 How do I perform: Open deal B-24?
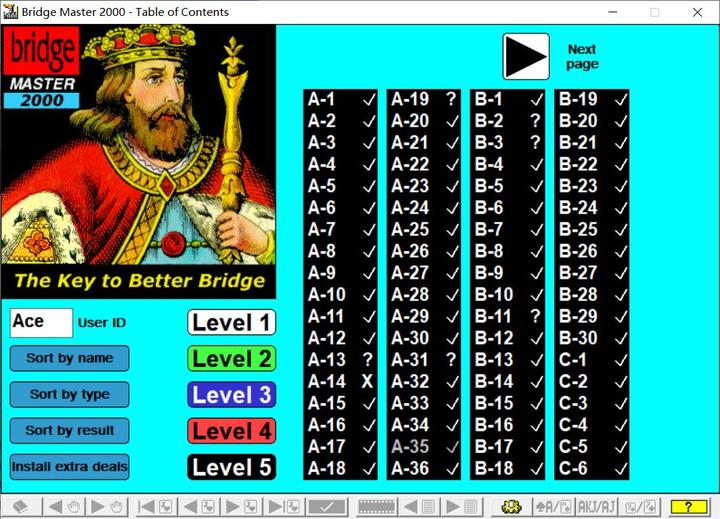point(592,208)
